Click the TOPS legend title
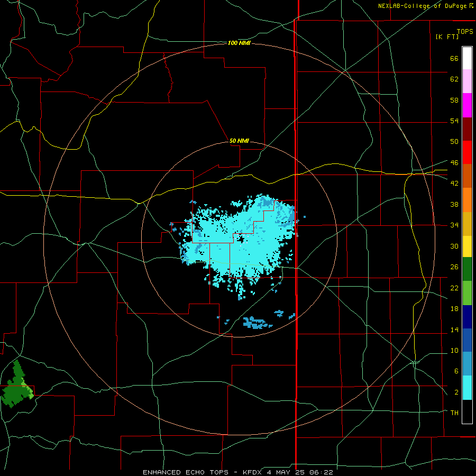The width and height of the screenshot is (476, 476). (465, 31)
